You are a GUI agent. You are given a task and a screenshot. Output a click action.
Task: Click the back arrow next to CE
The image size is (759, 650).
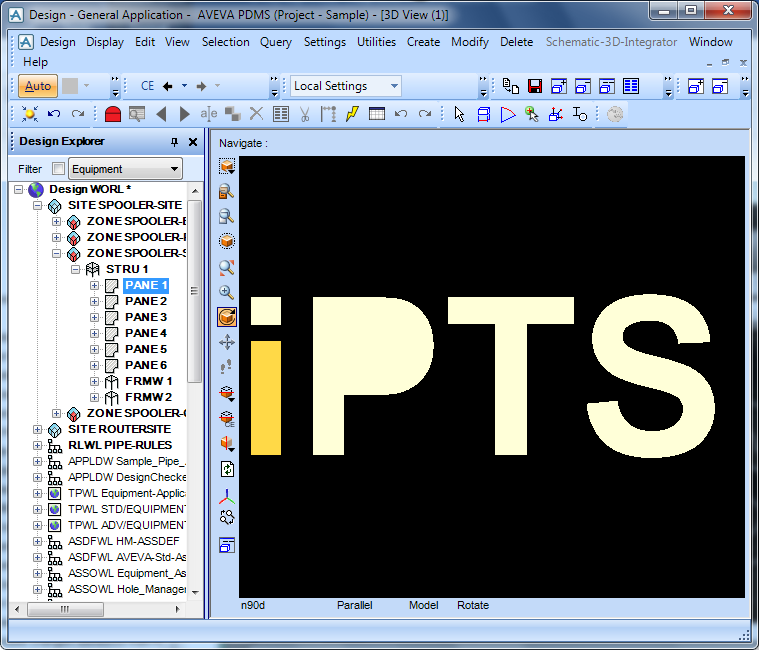[167, 86]
